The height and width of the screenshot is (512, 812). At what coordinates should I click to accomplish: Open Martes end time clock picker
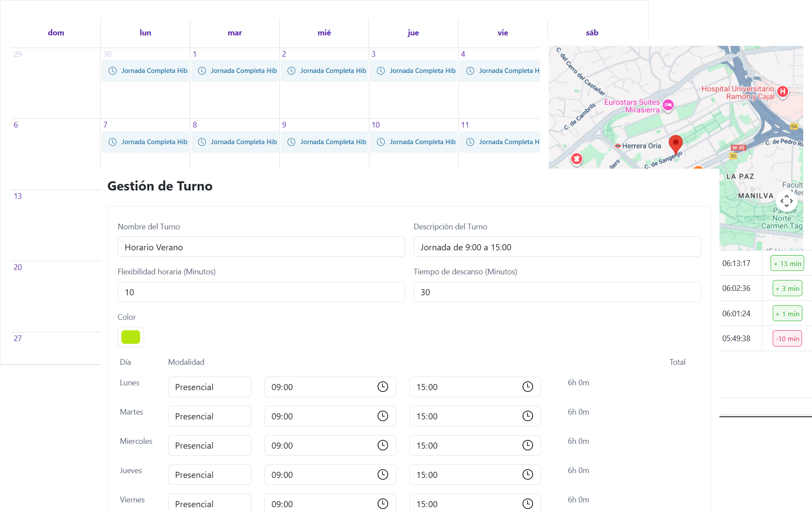tap(528, 416)
